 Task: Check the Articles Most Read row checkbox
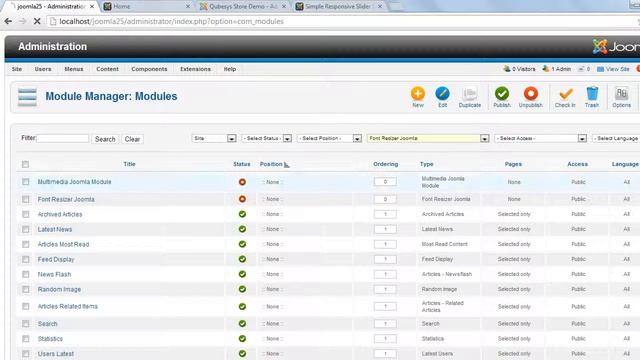tap(26, 244)
